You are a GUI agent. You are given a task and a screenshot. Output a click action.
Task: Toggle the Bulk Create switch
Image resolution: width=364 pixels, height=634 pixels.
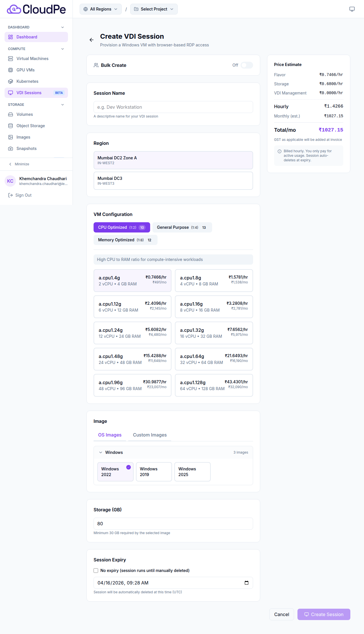click(x=247, y=65)
